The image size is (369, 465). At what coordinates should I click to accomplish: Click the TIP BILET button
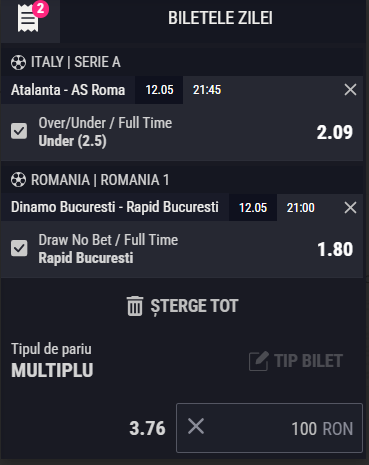tap(296, 361)
